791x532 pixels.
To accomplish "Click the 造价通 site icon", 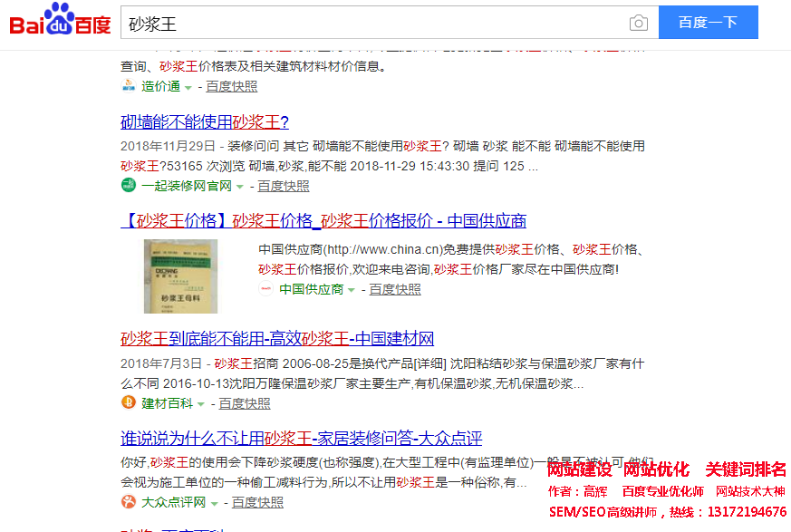I will [129, 86].
